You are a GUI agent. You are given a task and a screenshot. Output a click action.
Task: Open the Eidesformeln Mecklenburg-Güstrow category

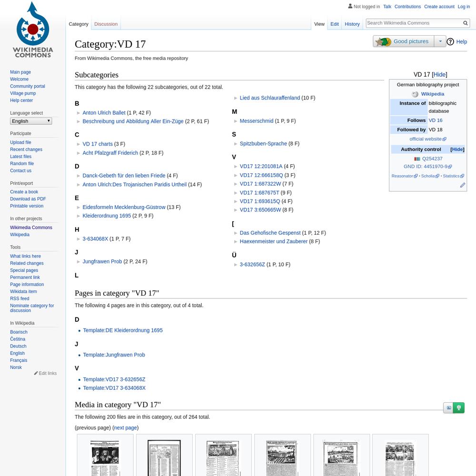(124, 208)
